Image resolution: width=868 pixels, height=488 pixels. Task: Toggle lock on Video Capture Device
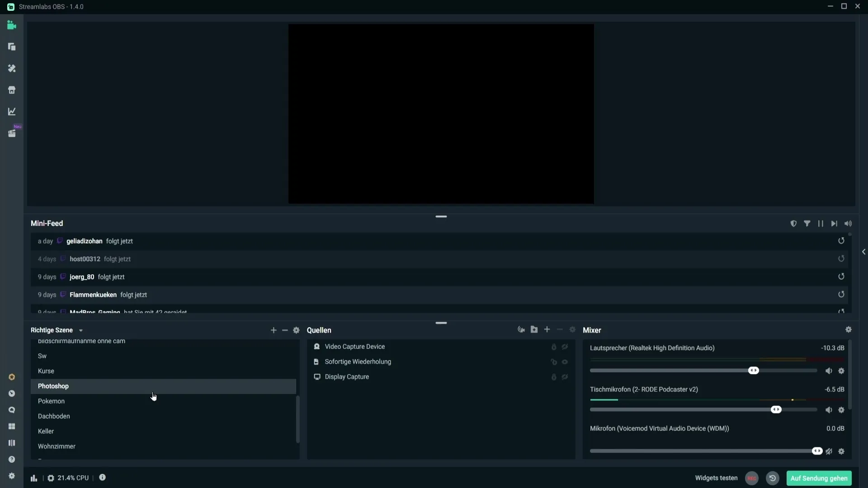coord(554,347)
